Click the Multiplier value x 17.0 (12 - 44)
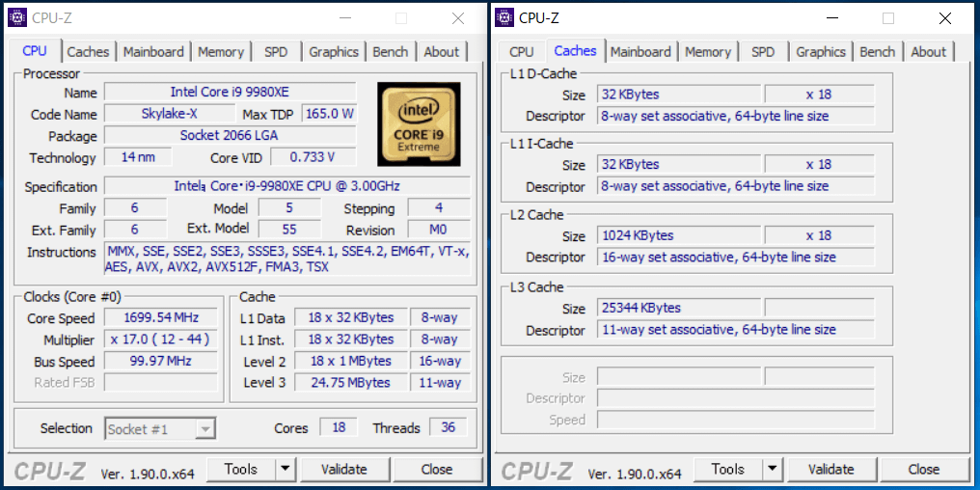The height and width of the screenshot is (490, 980). pos(161,340)
